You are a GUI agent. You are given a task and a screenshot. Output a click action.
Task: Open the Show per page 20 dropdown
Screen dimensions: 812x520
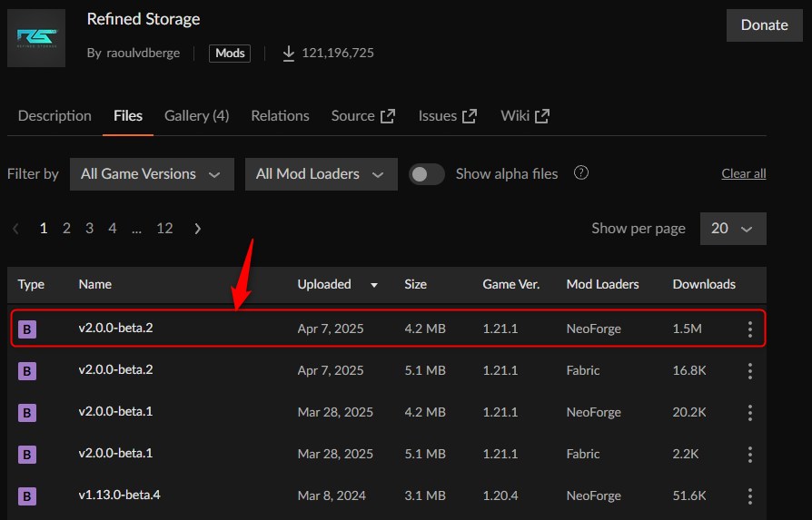pyautogui.click(x=733, y=228)
